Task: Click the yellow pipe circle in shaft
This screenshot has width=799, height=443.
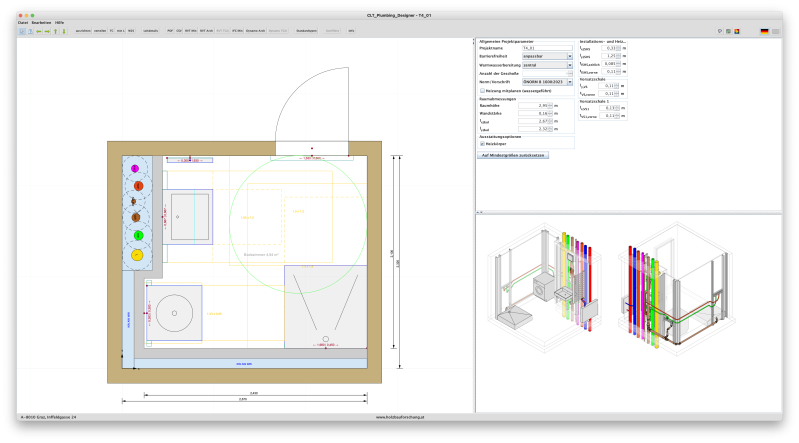Action: tap(137, 255)
